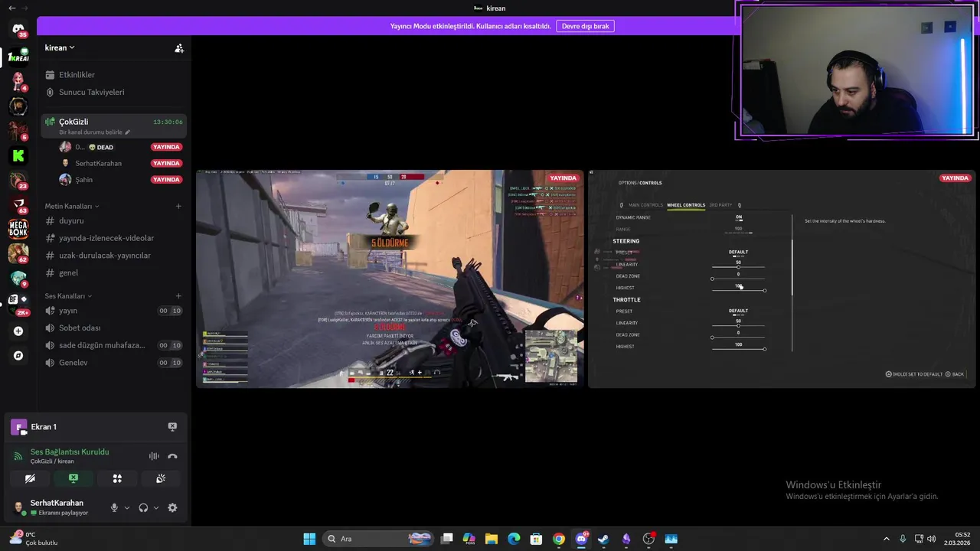This screenshot has height=551, width=980.
Task: Open Steam from the taskbar
Action: click(603, 539)
